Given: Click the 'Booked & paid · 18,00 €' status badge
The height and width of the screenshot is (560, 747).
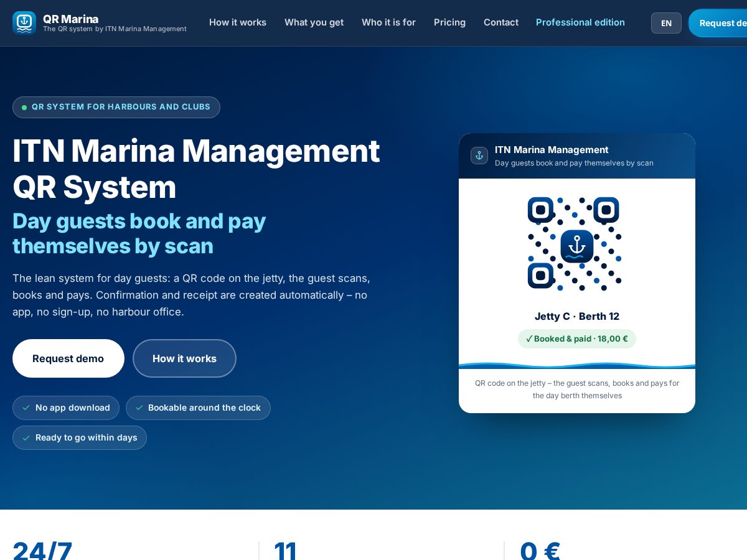Looking at the screenshot, I should 577,339.
